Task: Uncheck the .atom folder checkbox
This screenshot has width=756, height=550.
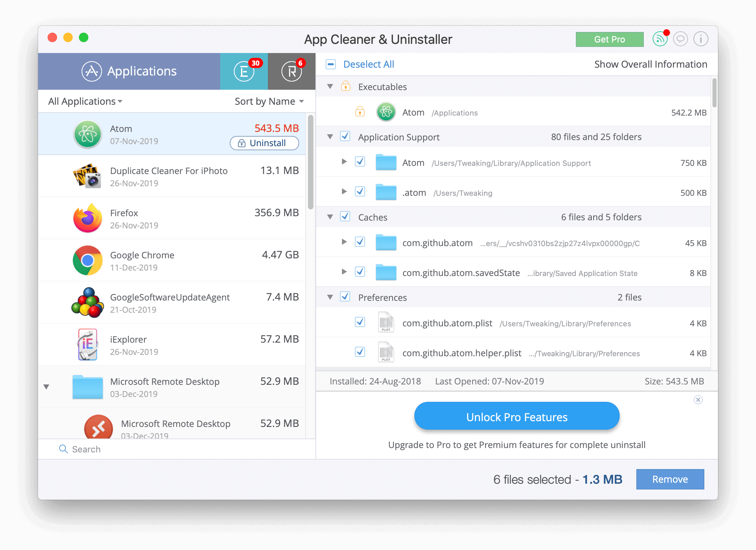Action: click(360, 191)
